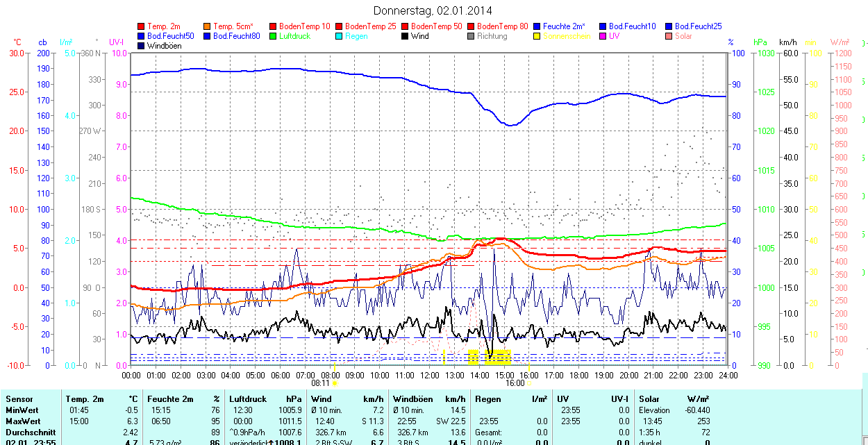The height and width of the screenshot is (445, 868).
Task: Click the yellow sunshine bar near 15:00
Action: [x=498, y=357]
